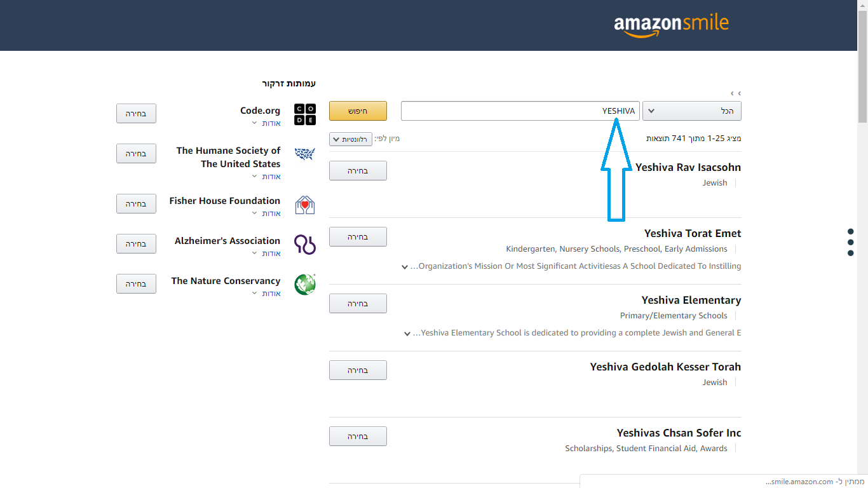
Task: Select Yeshiva Rav Isacsohn charity button
Action: click(358, 170)
